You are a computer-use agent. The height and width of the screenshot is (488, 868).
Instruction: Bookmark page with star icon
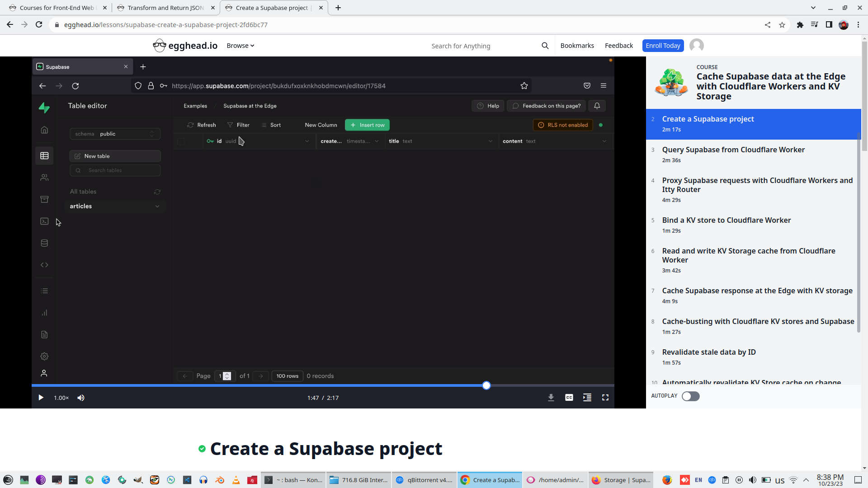point(782,25)
